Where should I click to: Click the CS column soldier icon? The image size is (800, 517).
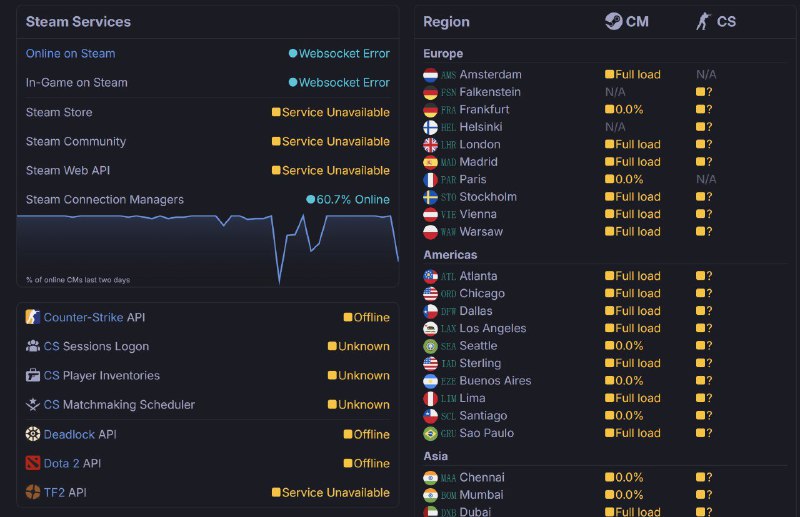[x=703, y=21]
